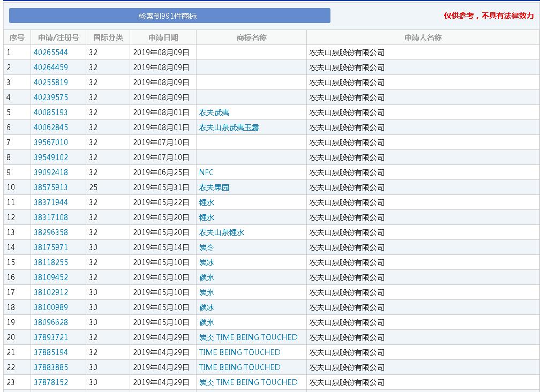Open registration number 38175971

tap(51, 247)
